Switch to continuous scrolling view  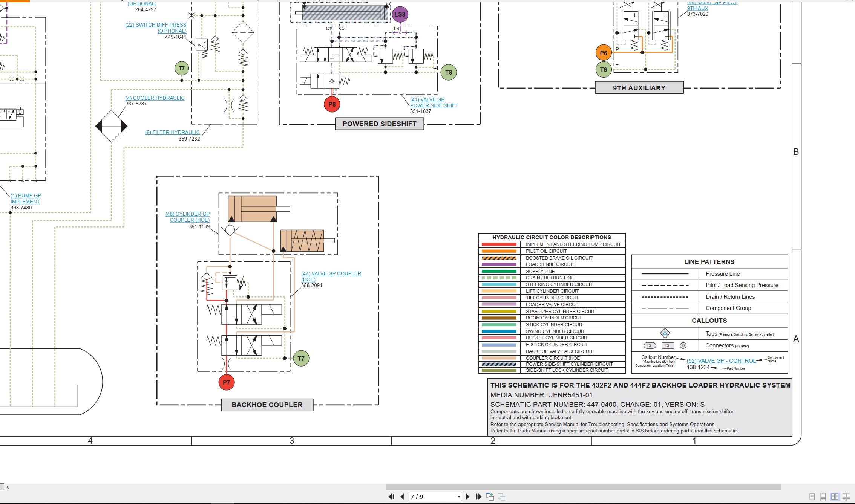(x=823, y=497)
